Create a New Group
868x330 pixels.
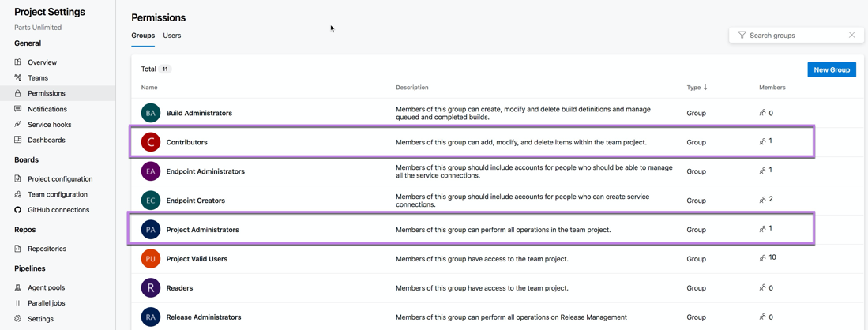(x=831, y=69)
